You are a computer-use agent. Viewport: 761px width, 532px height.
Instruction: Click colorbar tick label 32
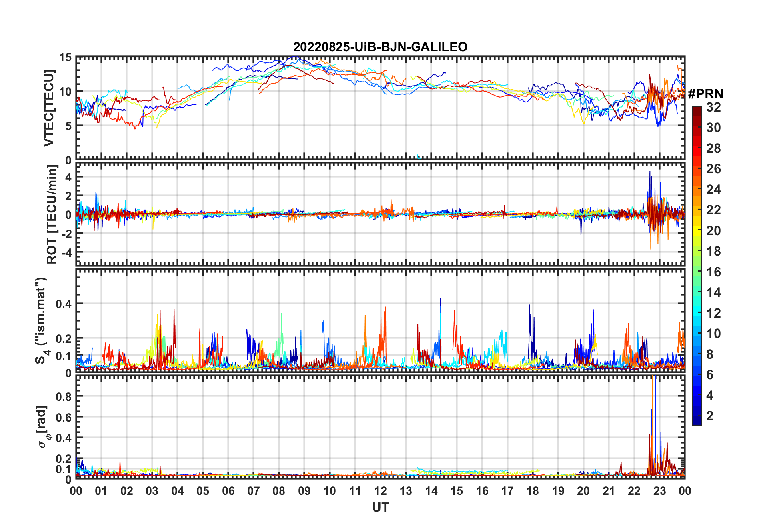point(713,107)
